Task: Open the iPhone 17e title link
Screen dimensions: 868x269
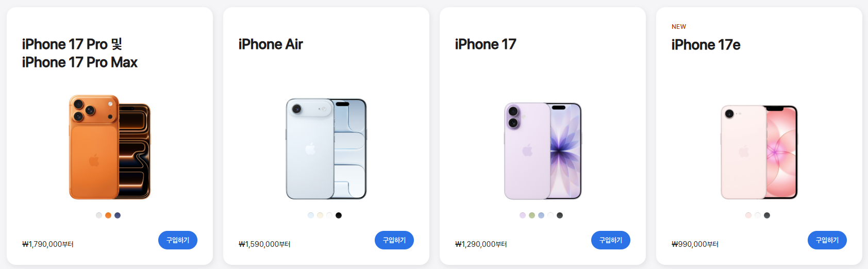Action: [x=706, y=45]
